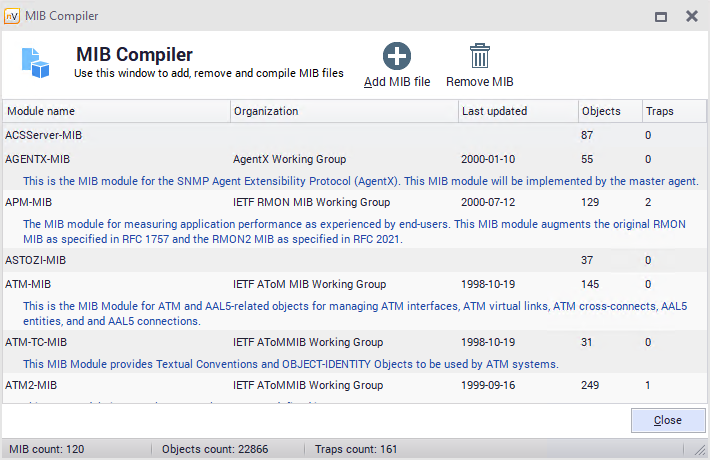Viewport: 710px width, 460px height.
Task: Click the MIB Compiler header files icon
Action: (x=36, y=62)
